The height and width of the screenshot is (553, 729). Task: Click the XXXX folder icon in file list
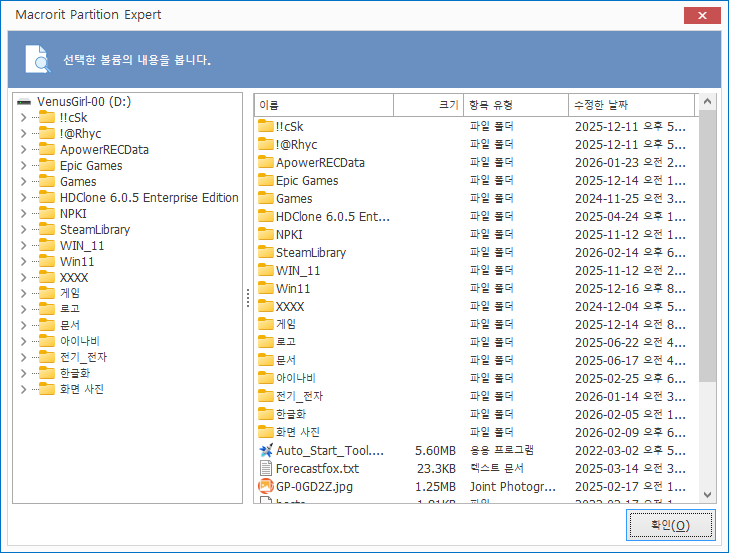point(265,306)
